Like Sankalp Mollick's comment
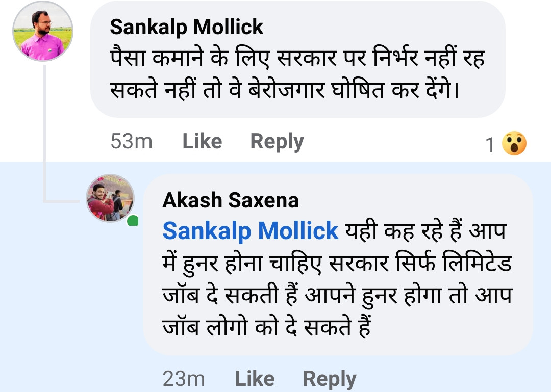 click(x=202, y=142)
